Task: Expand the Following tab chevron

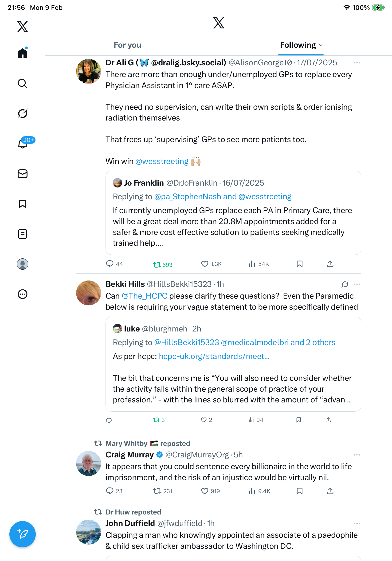Action: (x=321, y=45)
